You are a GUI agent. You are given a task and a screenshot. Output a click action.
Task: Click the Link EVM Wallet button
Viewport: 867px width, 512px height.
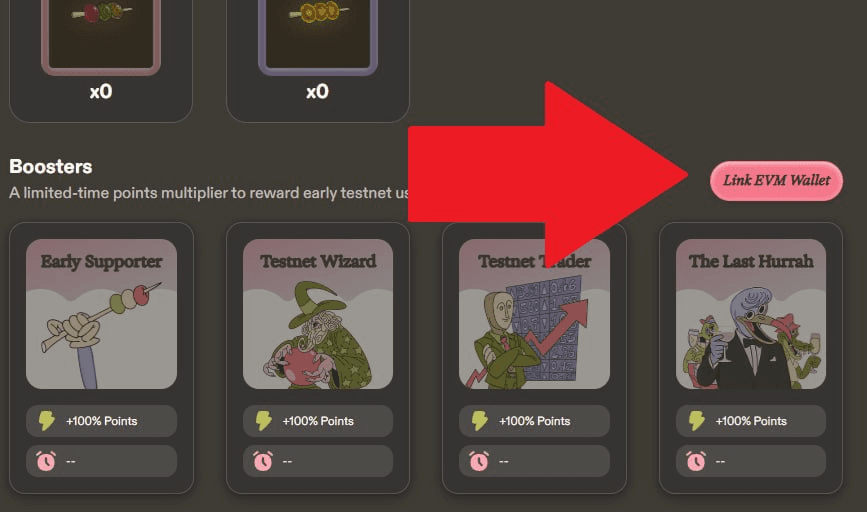pos(776,181)
